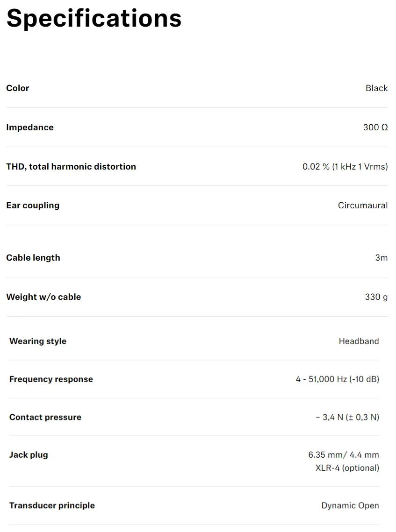Click the Dynamic Open transducer value

pos(350,505)
